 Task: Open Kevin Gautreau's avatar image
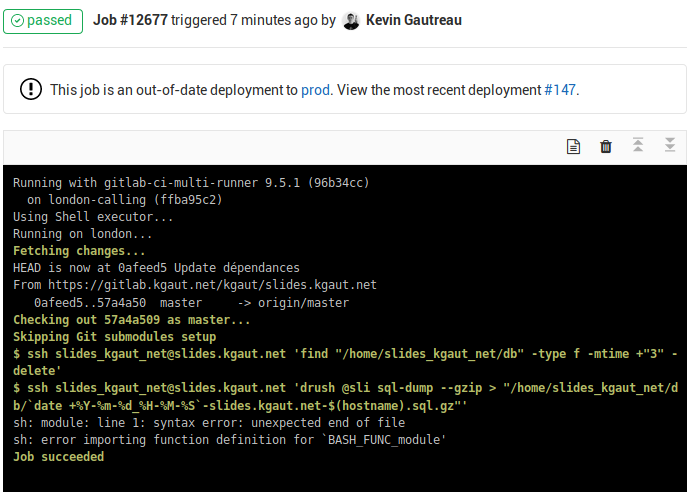(x=351, y=21)
